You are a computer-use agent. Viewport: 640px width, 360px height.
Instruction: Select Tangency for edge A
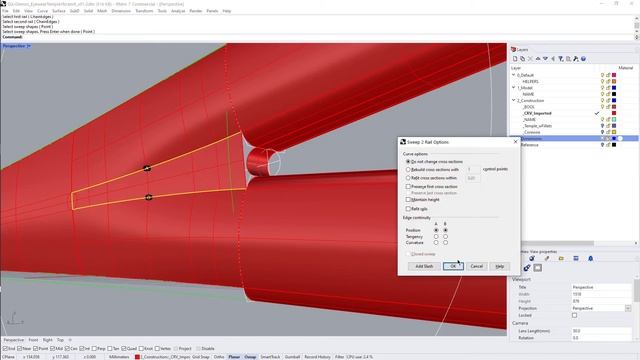[436, 236]
